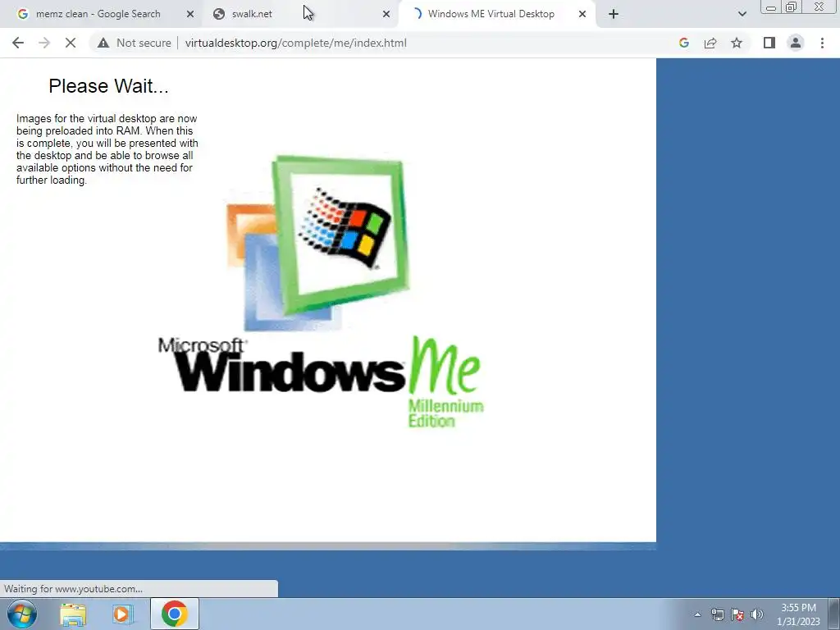Click the Windows Me logo image
This screenshot has height=630, width=840.
[x=321, y=292]
